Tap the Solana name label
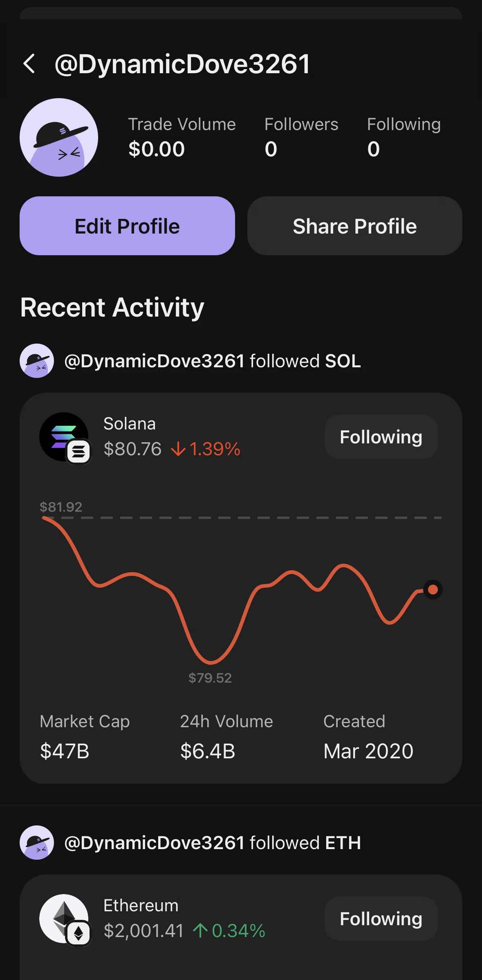The height and width of the screenshot is (980, 482). [130, 424]
